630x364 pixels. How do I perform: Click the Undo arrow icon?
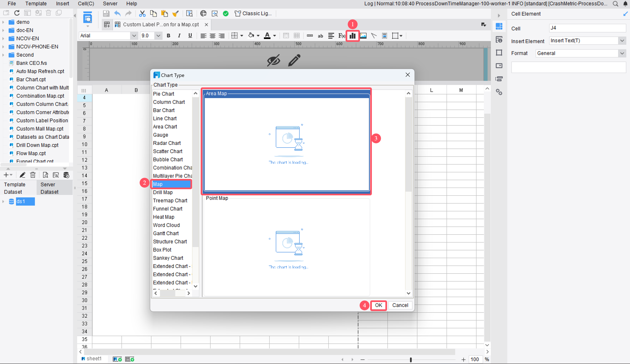[x=117, y=14]
